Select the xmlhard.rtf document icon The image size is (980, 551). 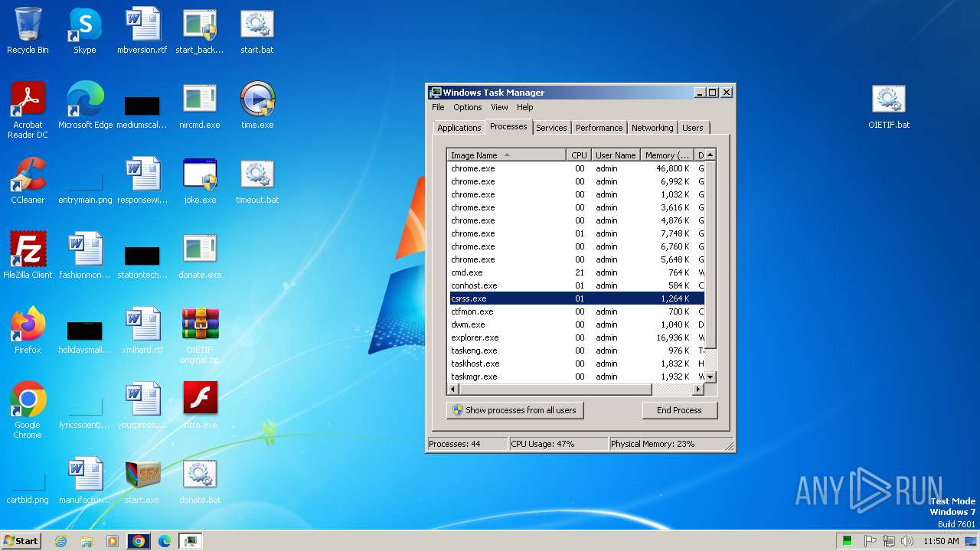coord(142,331)
